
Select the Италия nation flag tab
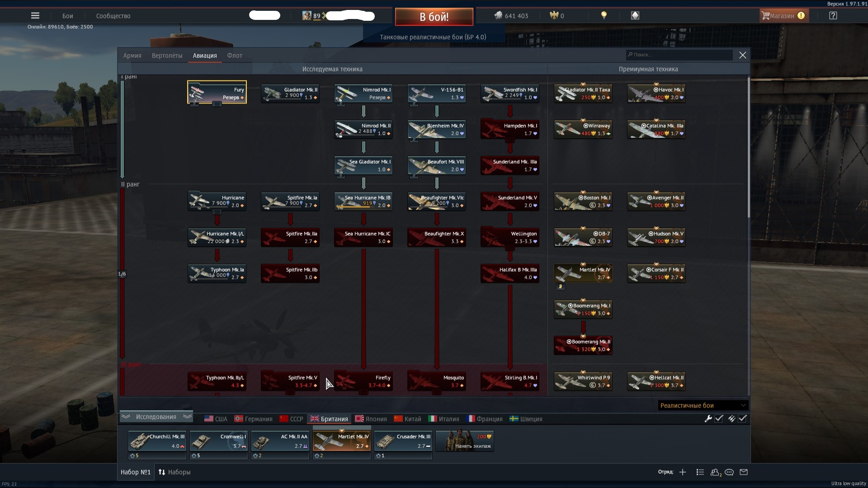(443, 419)
